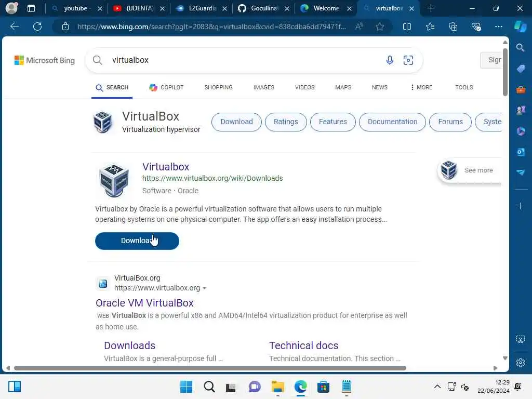
Task: Search by voice microphone icon
Action: pyautogui.click(x=390, y=60)
